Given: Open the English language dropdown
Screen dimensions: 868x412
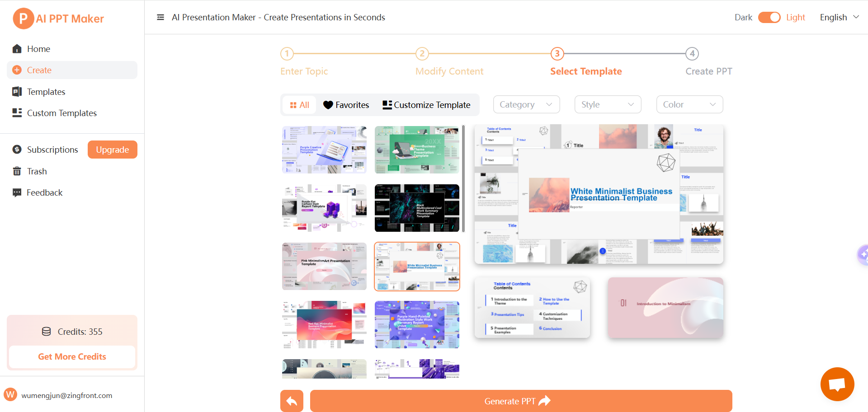Looking at the screenshot, I should point(839,17).
